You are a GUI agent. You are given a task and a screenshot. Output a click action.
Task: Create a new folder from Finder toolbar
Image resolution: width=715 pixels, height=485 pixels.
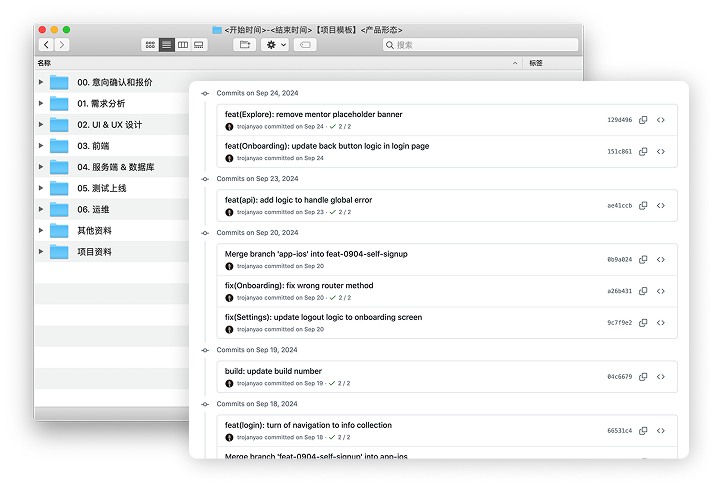tap(245, 45)
